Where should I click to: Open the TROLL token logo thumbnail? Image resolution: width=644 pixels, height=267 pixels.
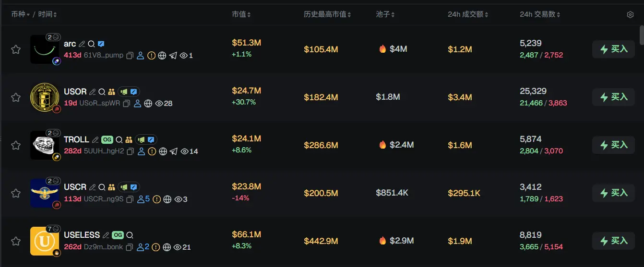44,145
